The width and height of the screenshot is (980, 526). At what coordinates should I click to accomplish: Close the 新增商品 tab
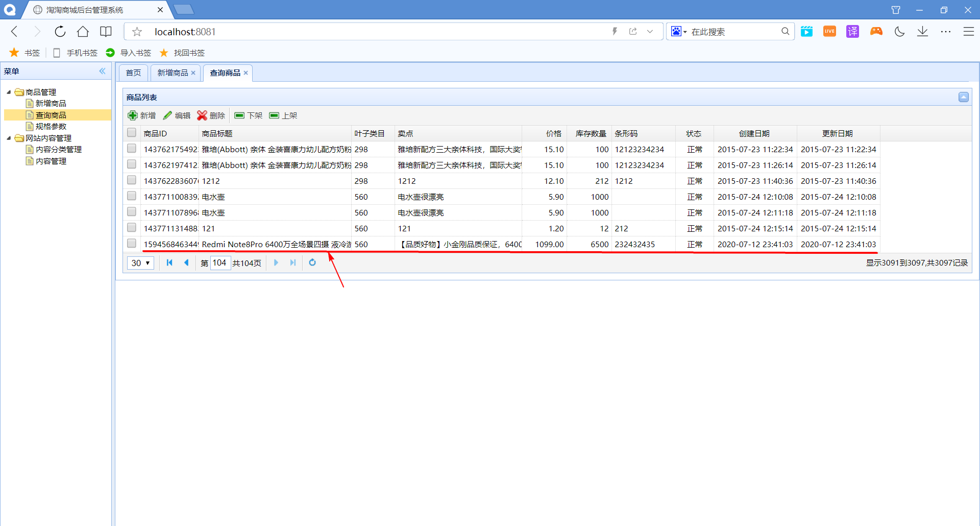pyautogui.click(x=193, y=73)
